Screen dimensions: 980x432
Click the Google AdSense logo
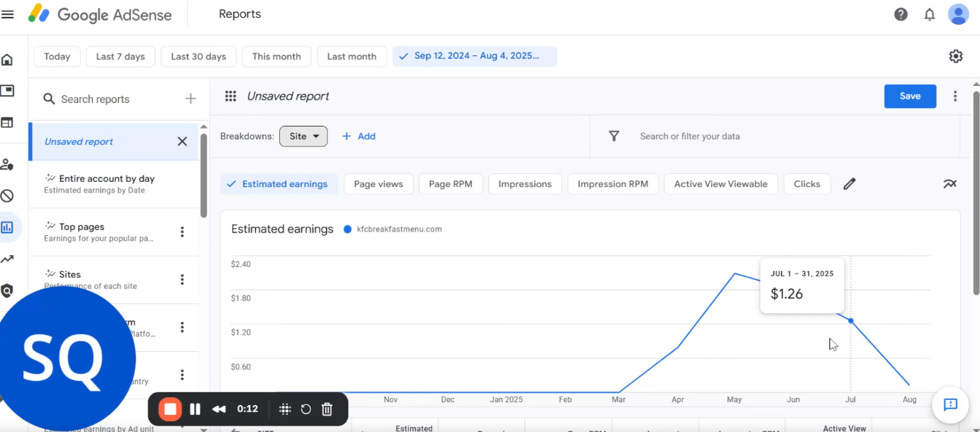[99, 14]
